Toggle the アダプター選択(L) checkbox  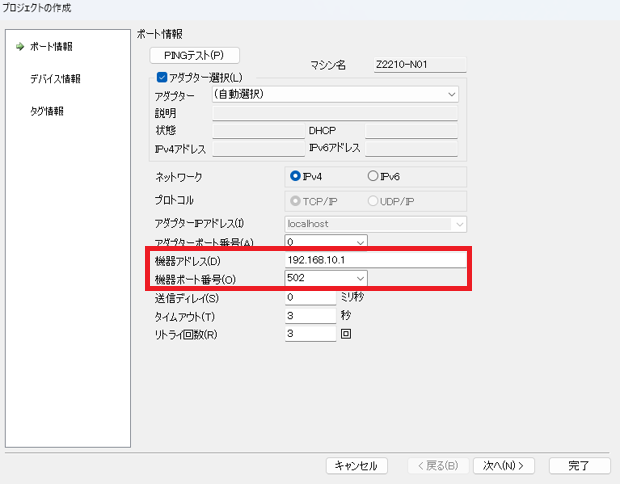(x=161, y=77)
